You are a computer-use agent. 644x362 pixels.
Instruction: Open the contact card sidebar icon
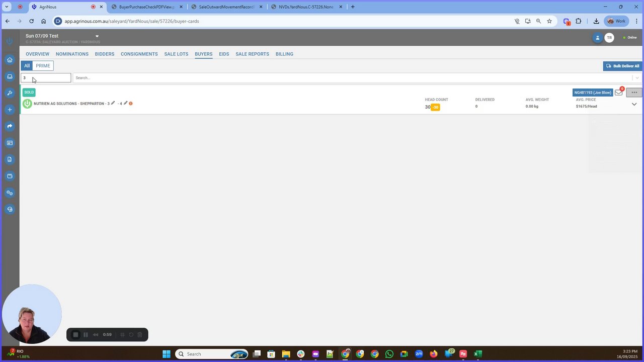click(10, 143)
